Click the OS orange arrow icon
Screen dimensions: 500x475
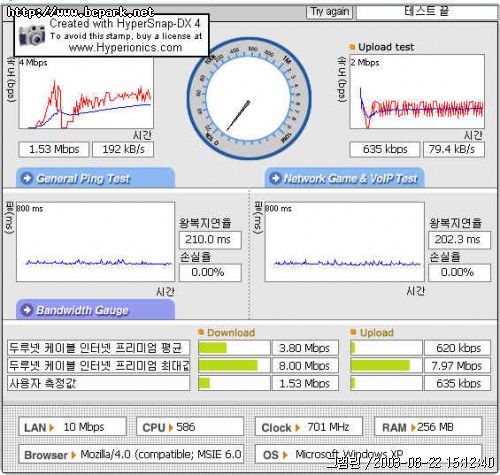[x=285, y=455]
